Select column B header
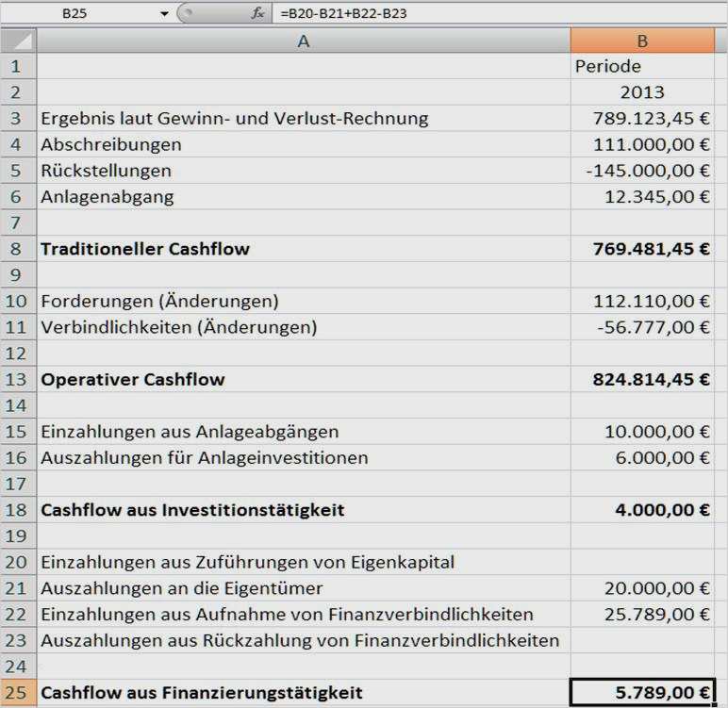Screen dimensions: 728x708 (642, 41)
